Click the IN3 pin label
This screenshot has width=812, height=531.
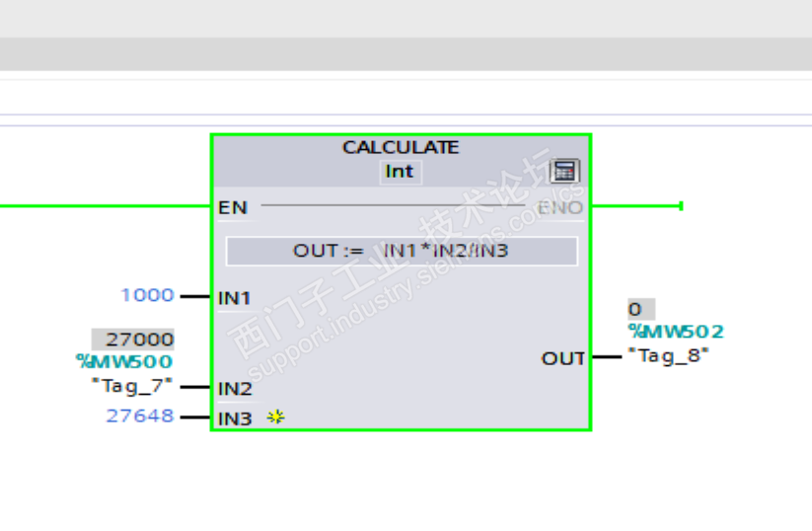pos(235,418)
